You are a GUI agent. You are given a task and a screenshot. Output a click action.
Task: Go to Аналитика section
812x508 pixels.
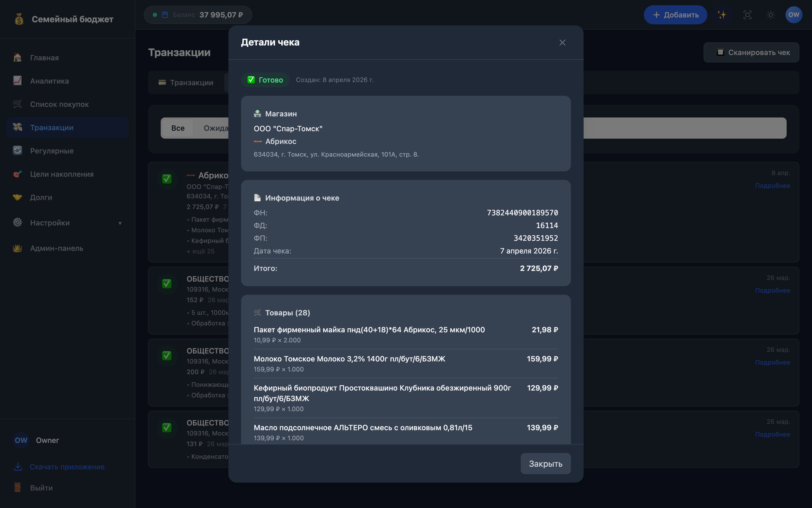(x=67, y=81)
